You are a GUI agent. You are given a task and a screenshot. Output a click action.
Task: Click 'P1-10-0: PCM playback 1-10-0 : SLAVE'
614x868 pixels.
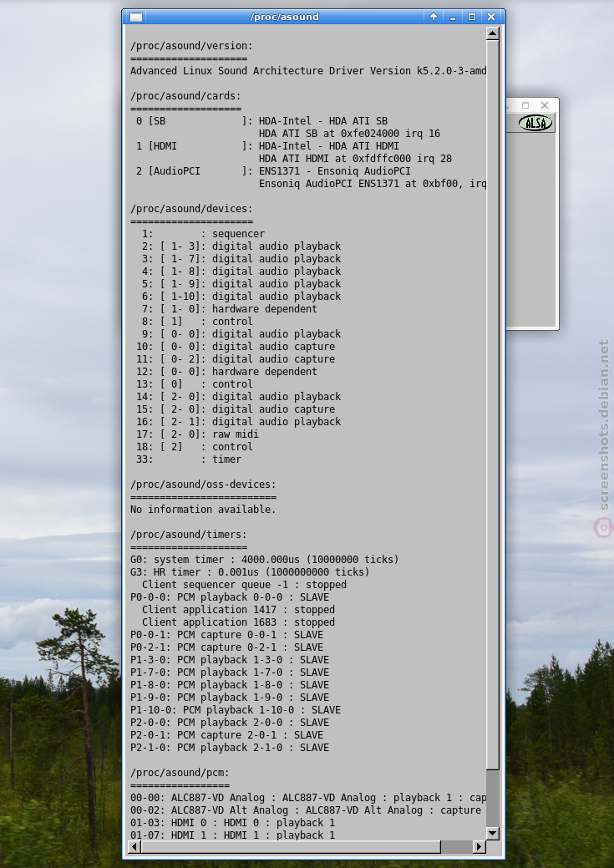pyautogui.click(x=236, y=709)
